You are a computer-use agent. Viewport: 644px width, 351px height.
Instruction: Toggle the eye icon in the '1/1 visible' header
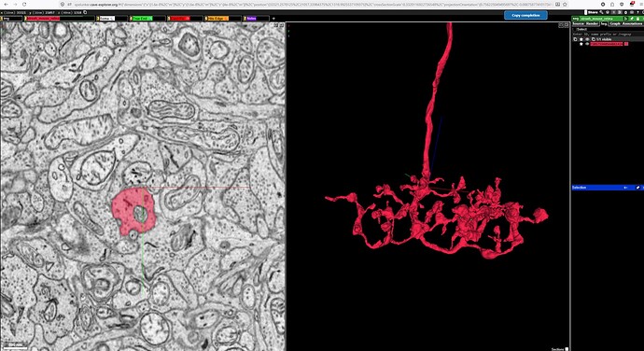[x=587, y=39]
